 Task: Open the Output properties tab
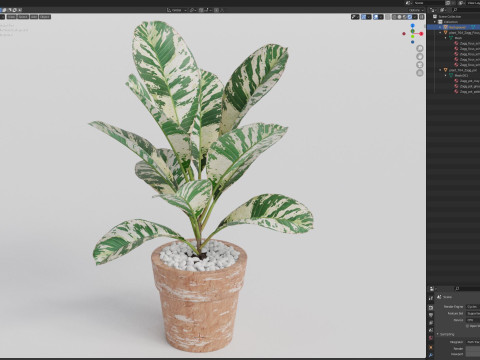click(x=431, y=315)
